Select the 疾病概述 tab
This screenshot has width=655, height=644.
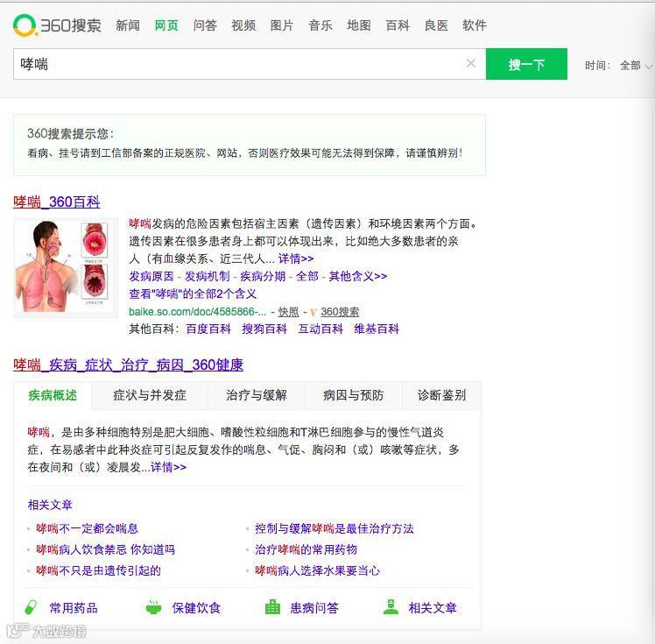click(x=53, y=395)
